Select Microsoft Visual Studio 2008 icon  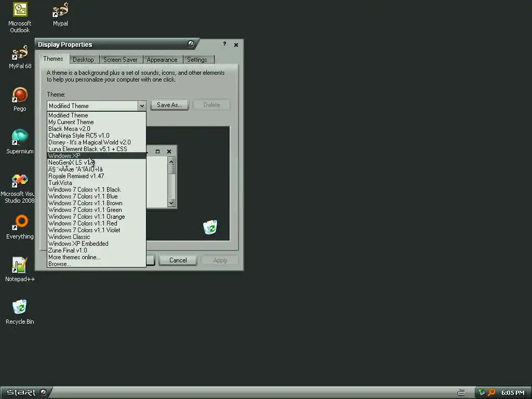[19, 188]
